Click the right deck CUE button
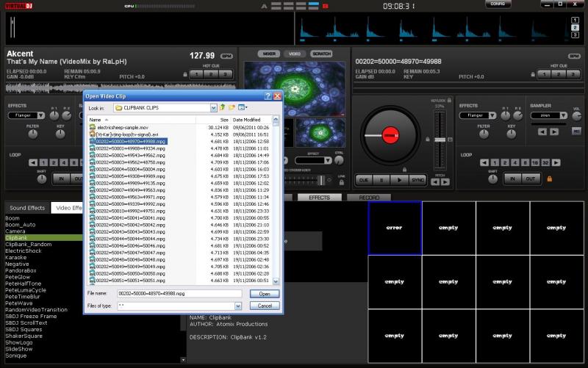The image size is (588, 368). point(364,180)
